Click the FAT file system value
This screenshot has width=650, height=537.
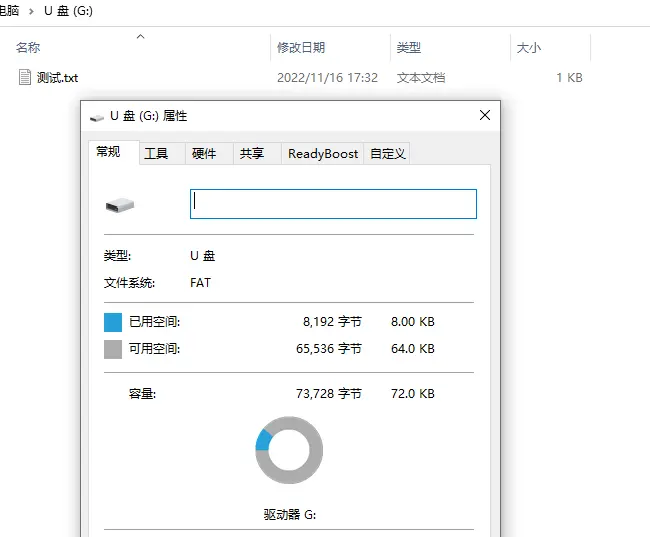[x=200, y=283]
